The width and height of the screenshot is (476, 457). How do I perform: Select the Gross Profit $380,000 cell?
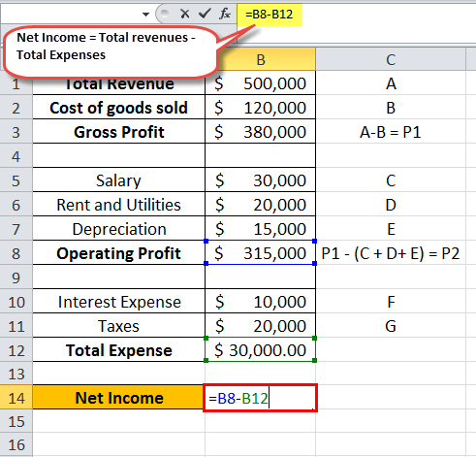pos(261,132)
